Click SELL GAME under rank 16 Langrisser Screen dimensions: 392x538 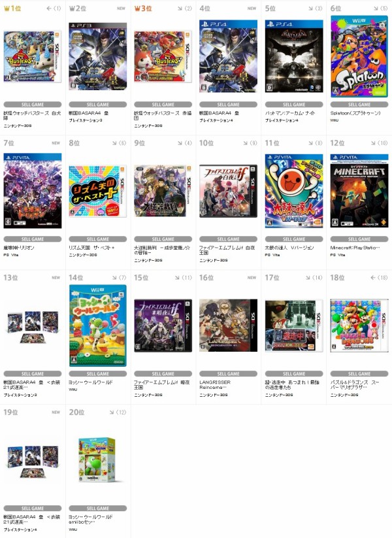pos(229,374)
